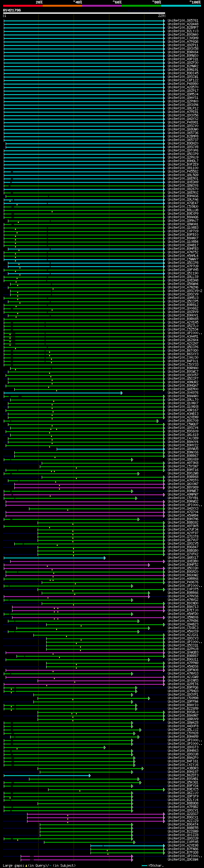Screen dimensions: 204x868
Task: Select hit UniRef100_Q93X56
Action: point(183,115)
